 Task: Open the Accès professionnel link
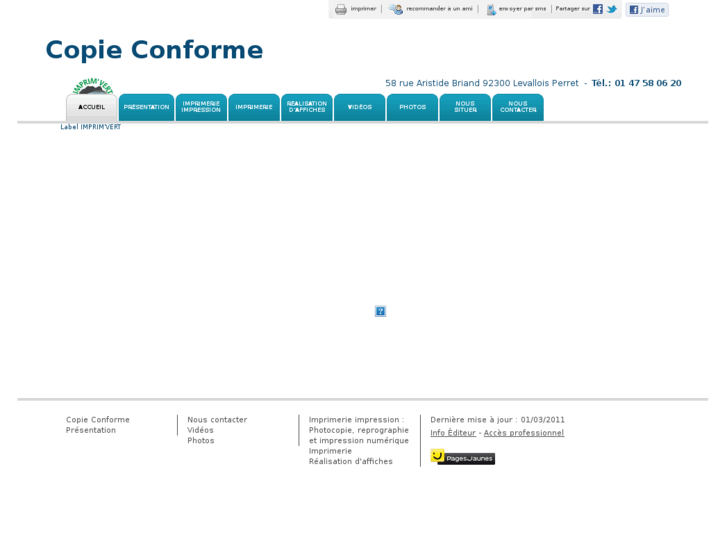[x=524, y=433]
